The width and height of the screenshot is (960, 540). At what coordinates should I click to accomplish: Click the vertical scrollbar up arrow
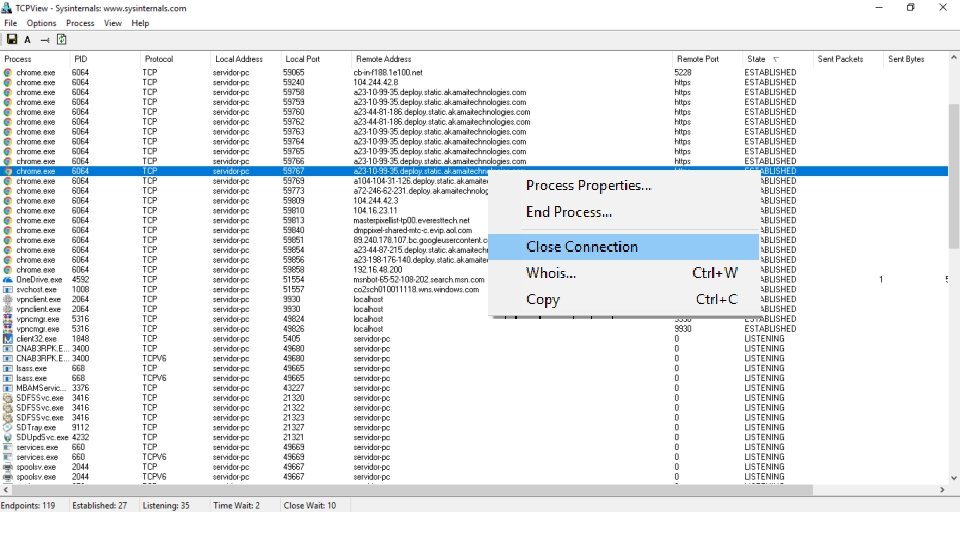click(x=954, y=58)
